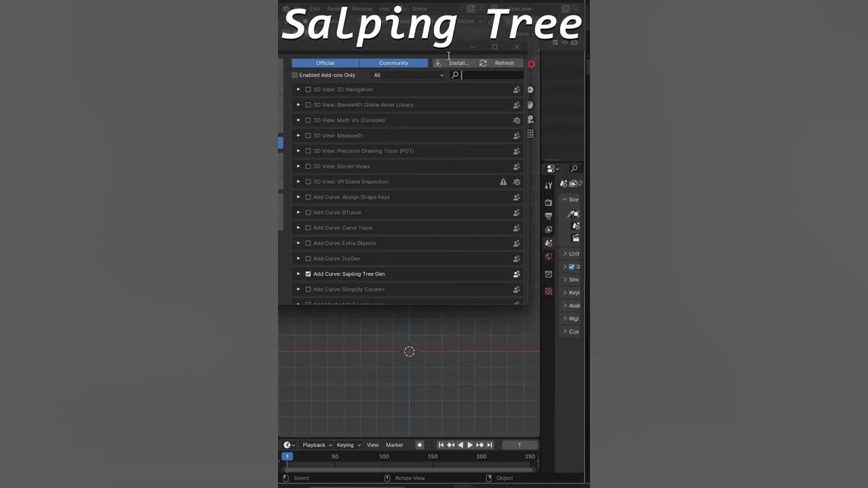Viewport: 868px width, 488px height.
Task: Open the timeline editor type selector
Action: pos(289,445)
